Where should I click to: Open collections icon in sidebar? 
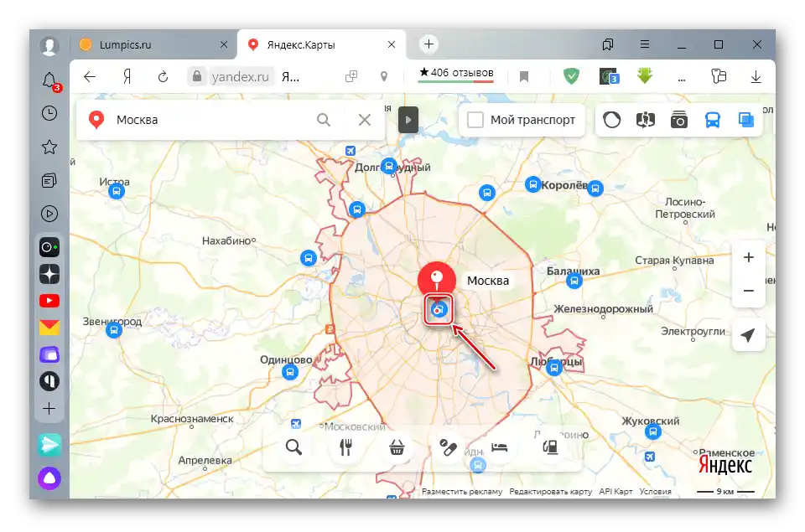pyautogui.click(x=49, y=181)
